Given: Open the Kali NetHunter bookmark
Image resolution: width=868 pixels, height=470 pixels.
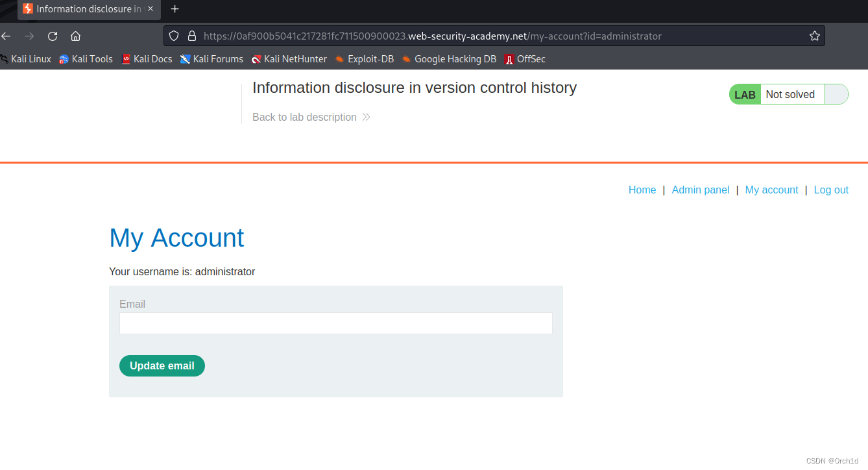Looking at the screenshot, I should coord(289,59).
